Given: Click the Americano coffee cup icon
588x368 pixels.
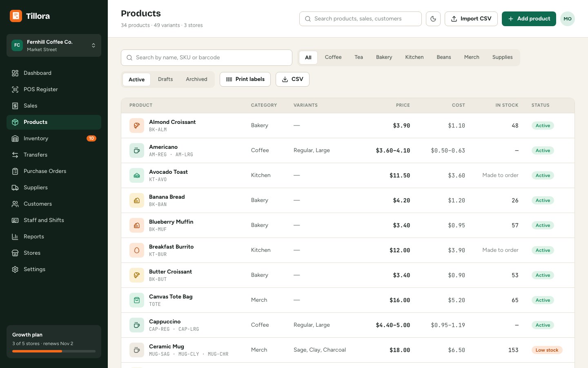Looking at the screenshot, I should [x=137, y=150].
